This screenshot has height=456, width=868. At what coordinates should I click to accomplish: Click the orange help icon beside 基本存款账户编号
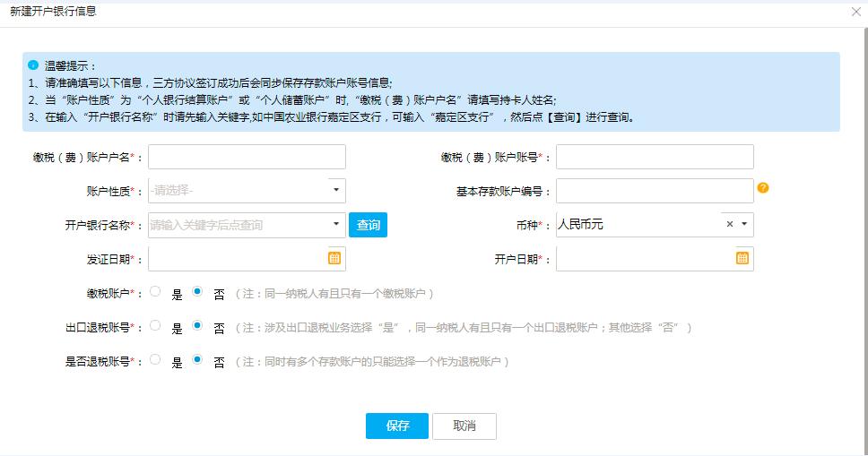coord(763,187)
